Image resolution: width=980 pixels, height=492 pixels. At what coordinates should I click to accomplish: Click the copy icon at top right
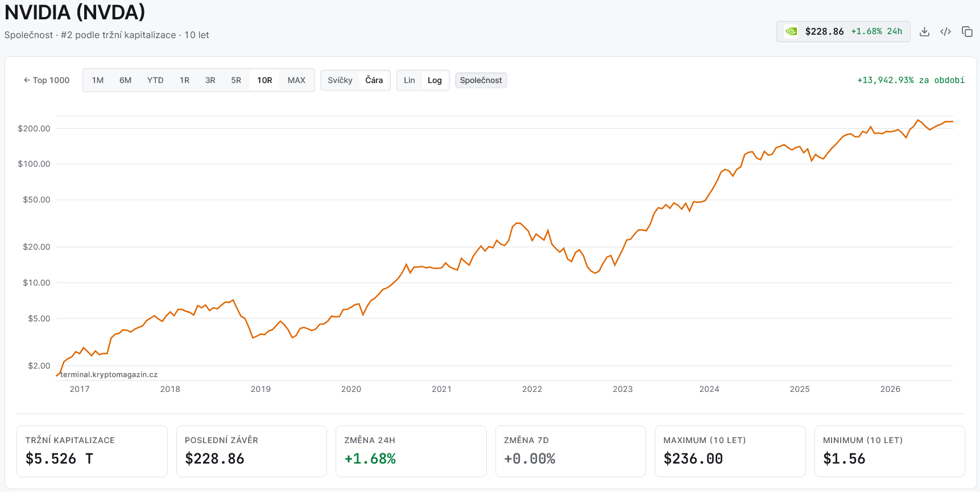967,32
